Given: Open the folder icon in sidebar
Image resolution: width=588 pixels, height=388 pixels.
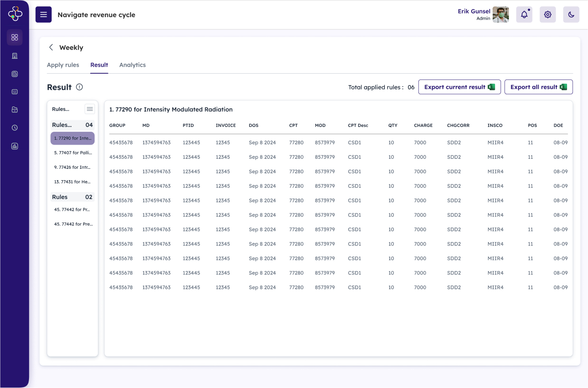Looking at the screenshot, I should click(x=15, y=110).
